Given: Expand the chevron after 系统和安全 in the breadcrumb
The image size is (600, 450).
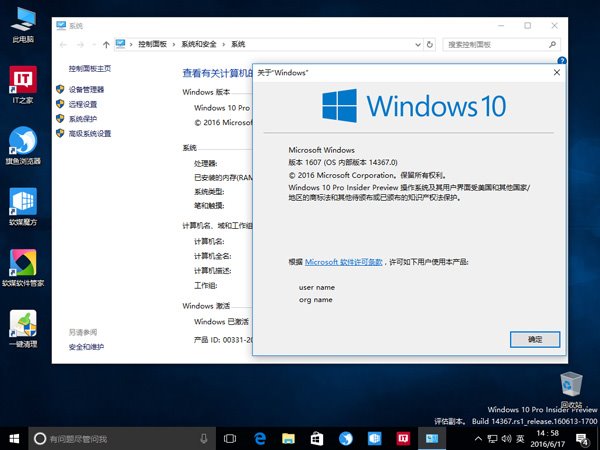Looking at the screenshot, I should pyautogui.click(x=223, y=44).
